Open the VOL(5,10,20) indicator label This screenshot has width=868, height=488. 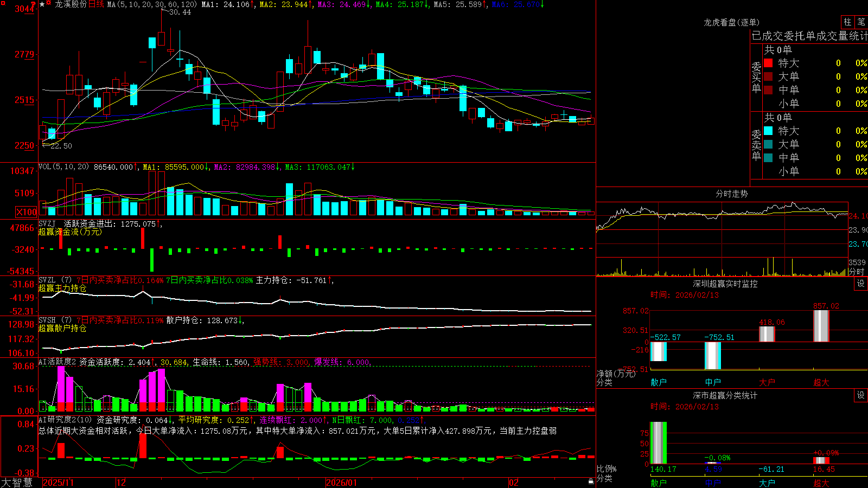63,167
